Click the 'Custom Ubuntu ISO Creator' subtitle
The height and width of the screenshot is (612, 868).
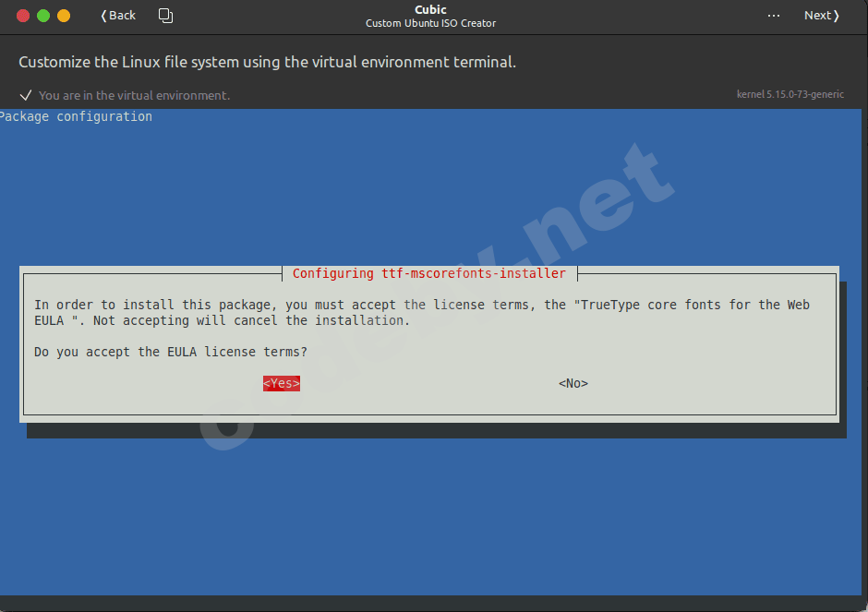click(430, 23)
